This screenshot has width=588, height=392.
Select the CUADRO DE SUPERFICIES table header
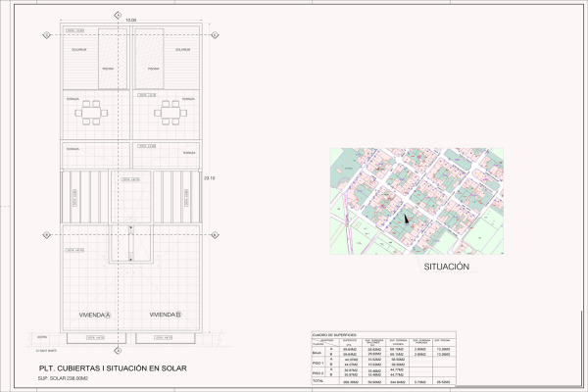[x=335, y=334]
